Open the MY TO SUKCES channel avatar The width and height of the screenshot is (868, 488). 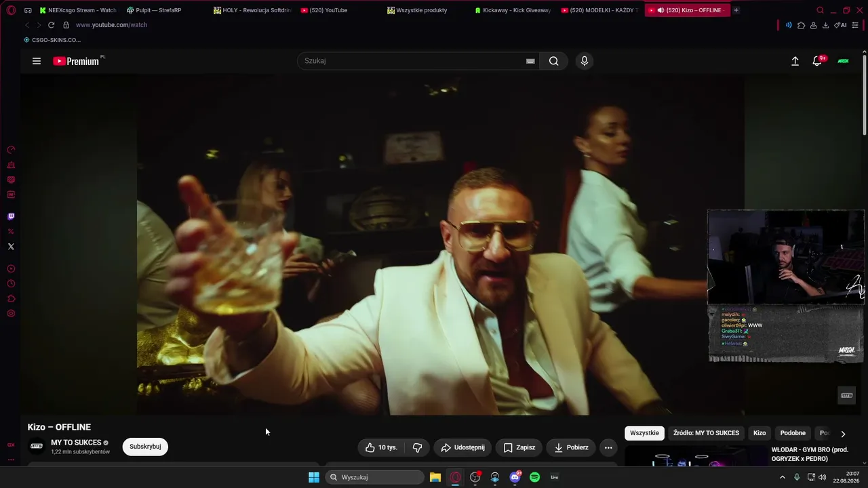tap(37, 446)
